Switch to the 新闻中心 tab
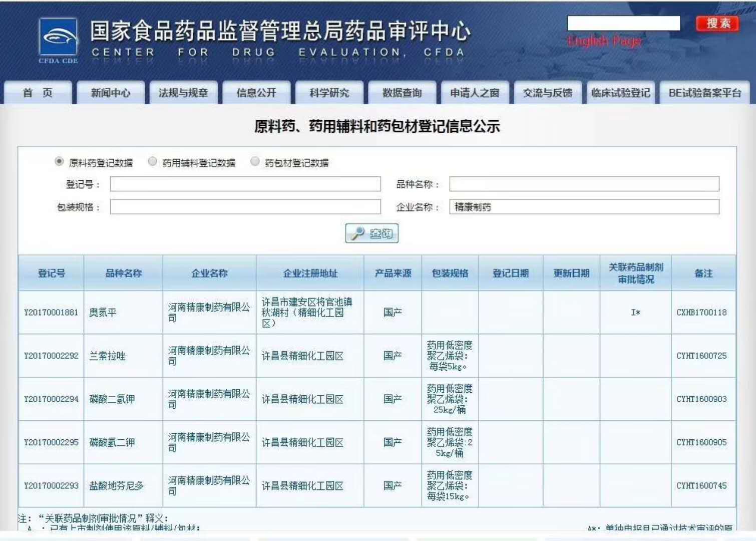756x541 pixels. [x=110, y=93]
